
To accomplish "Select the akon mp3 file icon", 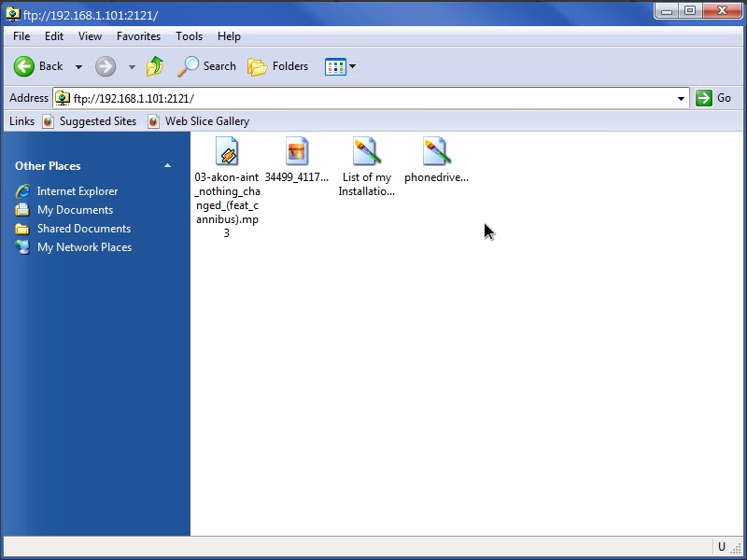I will pos(227,151).
